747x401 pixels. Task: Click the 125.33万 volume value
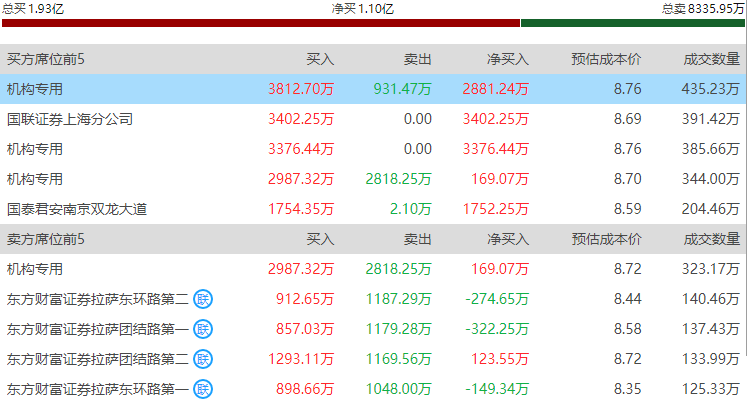tap(711, 389)
